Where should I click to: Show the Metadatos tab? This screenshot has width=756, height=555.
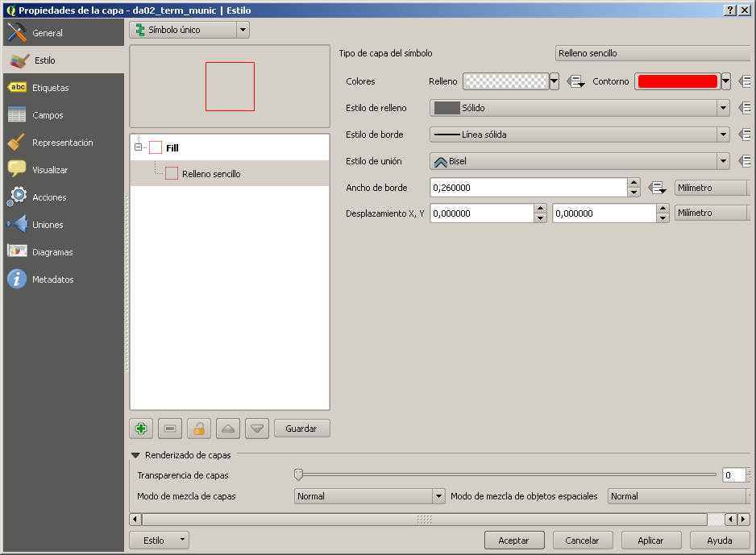[x=64, y=280]
